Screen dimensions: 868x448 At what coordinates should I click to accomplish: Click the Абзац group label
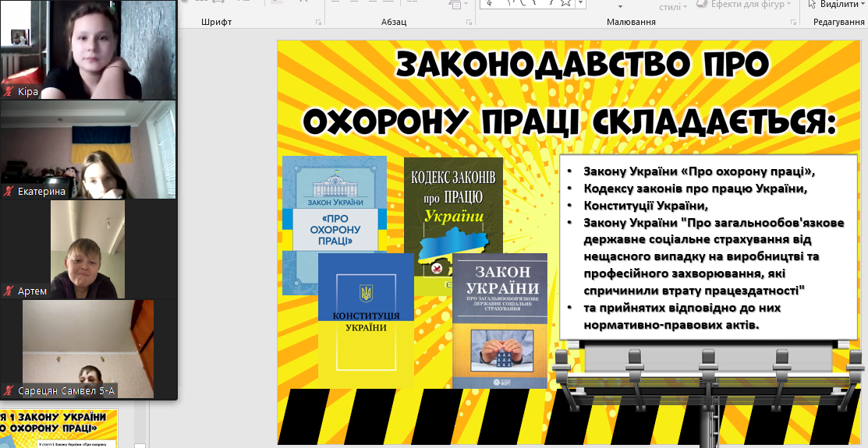tap(394, 22)
